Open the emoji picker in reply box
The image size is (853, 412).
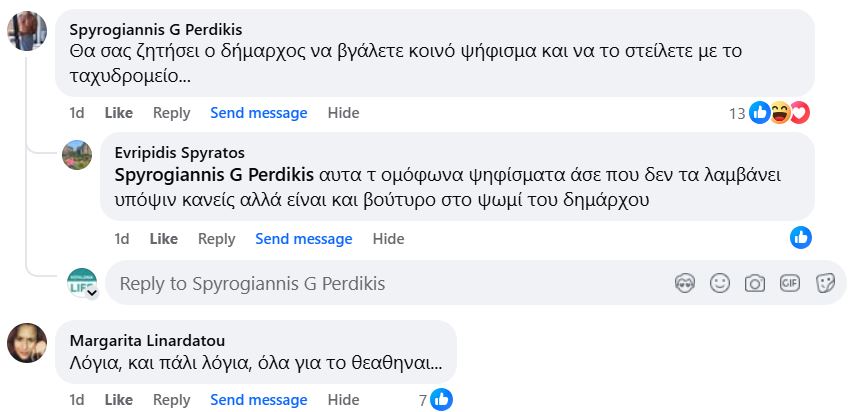click(x=720, y=284)
